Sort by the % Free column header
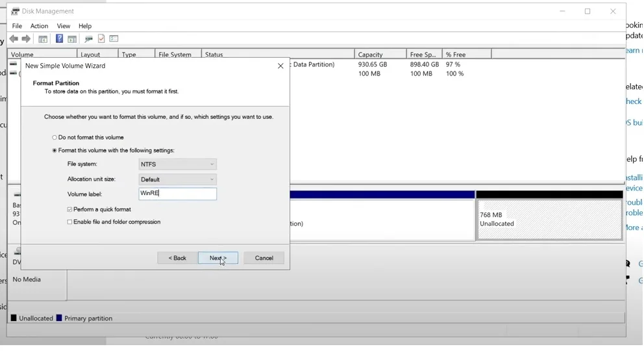644x351 pixels. point(467,54)
